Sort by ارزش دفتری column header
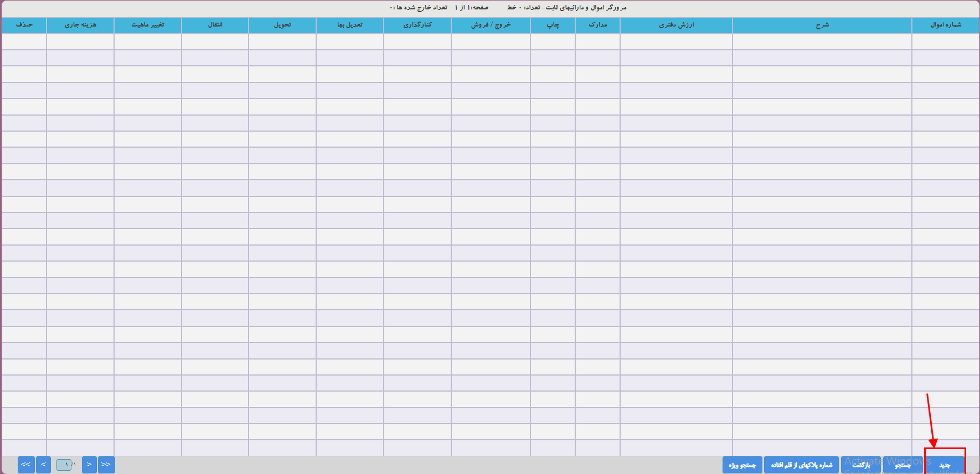 pos(676,25)
